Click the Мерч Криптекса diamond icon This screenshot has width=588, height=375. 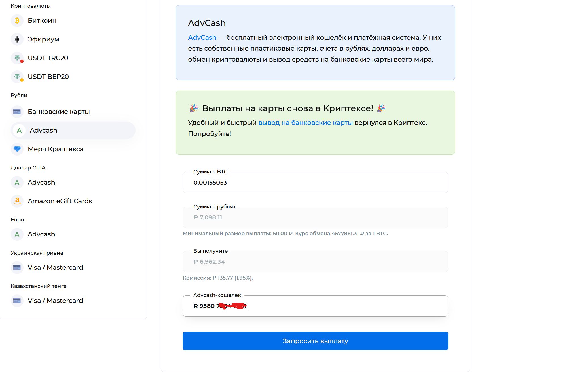click(x=17, y=149)
